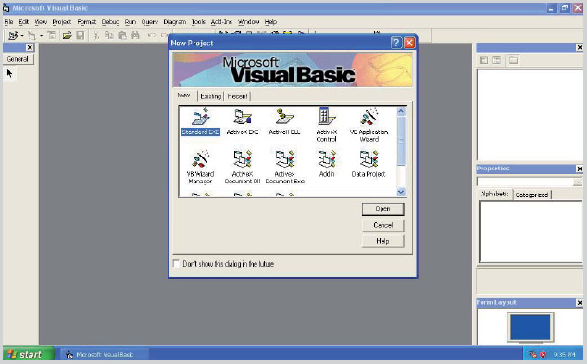Open the Format menu
The height and width of the screenshot is (364, 588).
pyautogui.click(x=87, y=22)
